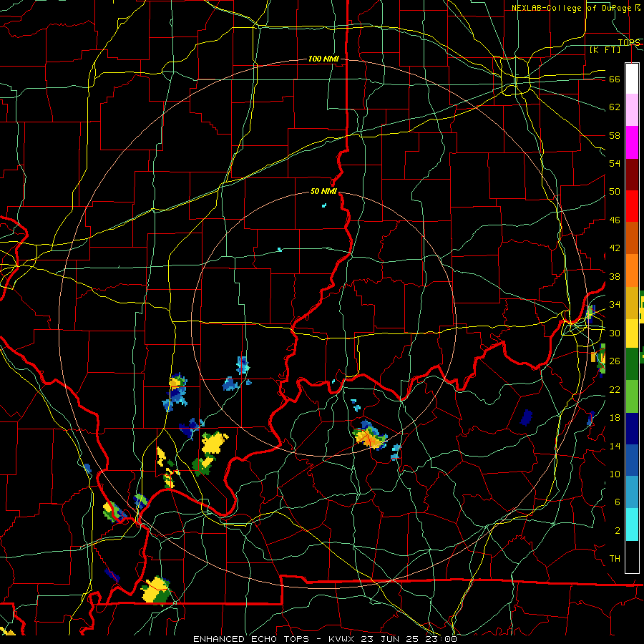Click the 50 value on the color scale
Viewport: 644px width, 644px height.
[x=615, y=192]
